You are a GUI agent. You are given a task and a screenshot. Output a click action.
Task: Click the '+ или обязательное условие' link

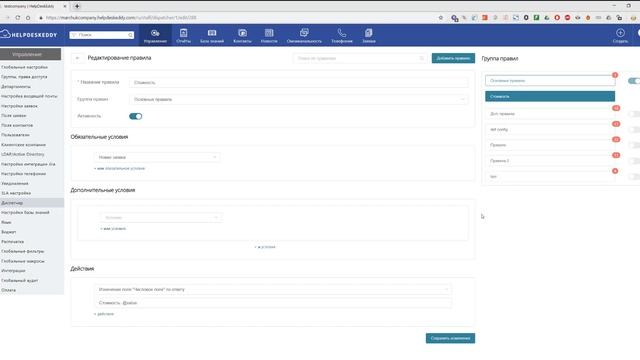(x=120, y=169)
